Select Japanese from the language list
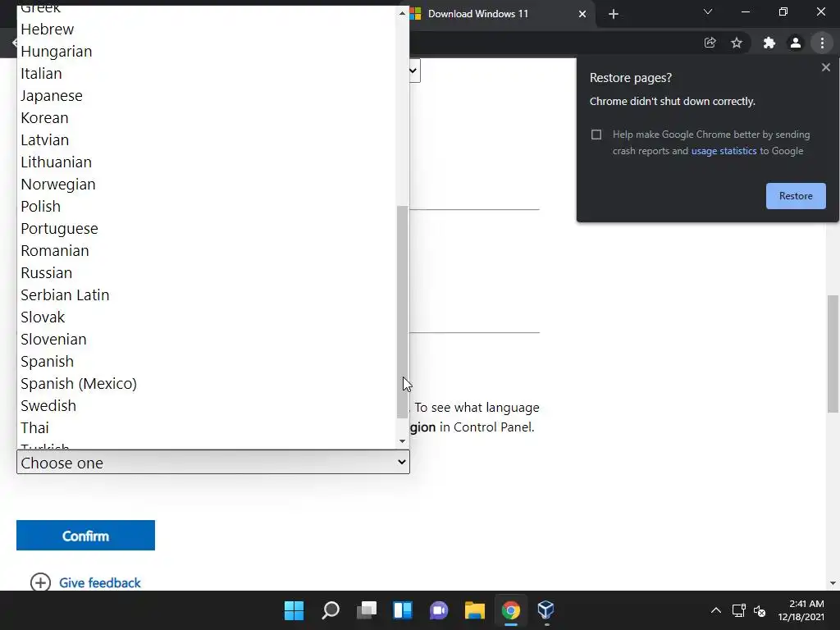This screenshot has height=630, width=840. pos(206,96)
